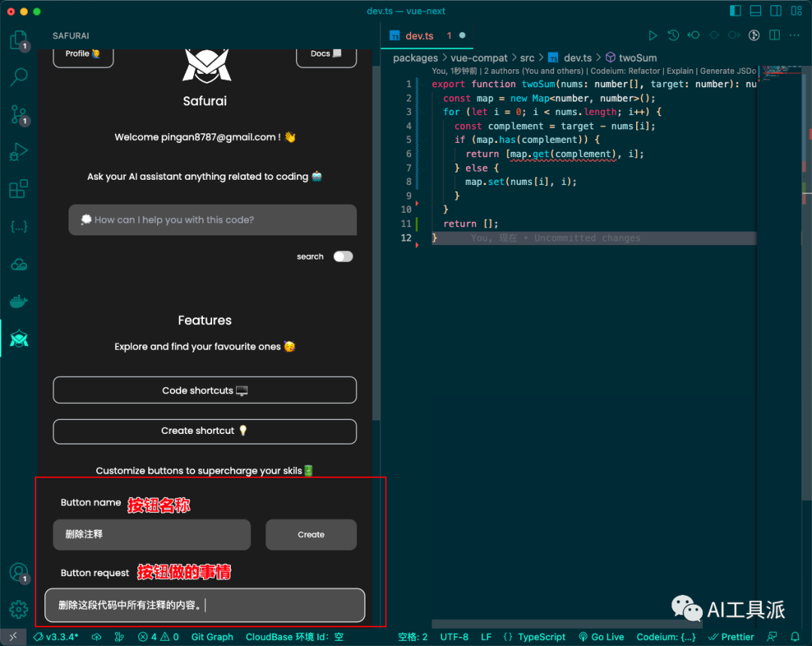This screenshot has height=646, width=812.
Task: Change indentation 空格: 2 setting
Action: tap(413, 637)
